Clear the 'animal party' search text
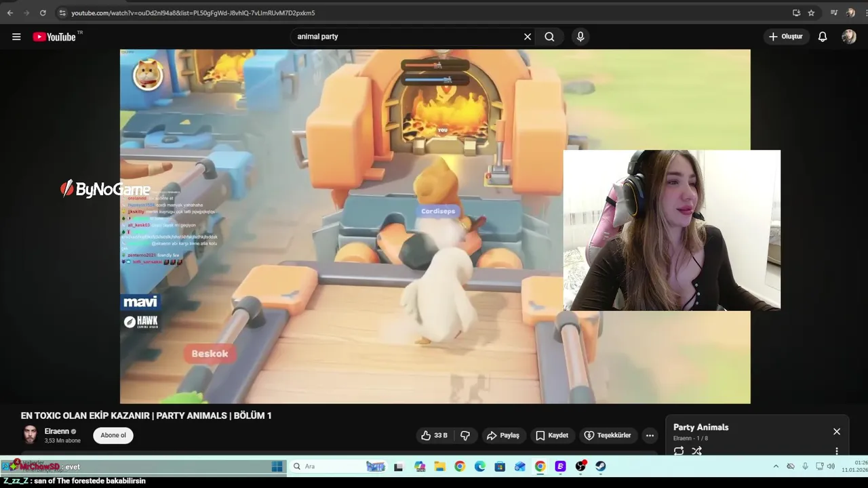868x488 pixels. [x=528, y=37]
